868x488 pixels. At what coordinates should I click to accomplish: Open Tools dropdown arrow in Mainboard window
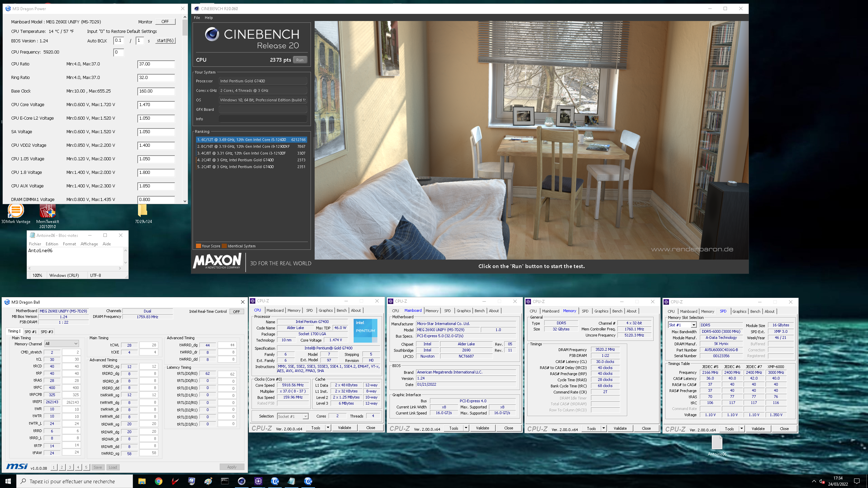pos(466,428)
